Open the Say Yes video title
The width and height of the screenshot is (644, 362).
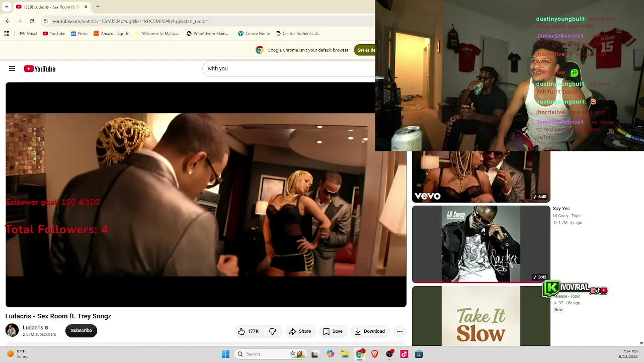click(x=561, y=209)
